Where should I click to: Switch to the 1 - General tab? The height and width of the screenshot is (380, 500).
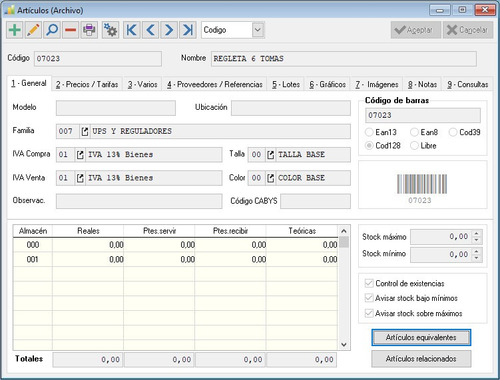pyautogui.click(x=29, y=83)
